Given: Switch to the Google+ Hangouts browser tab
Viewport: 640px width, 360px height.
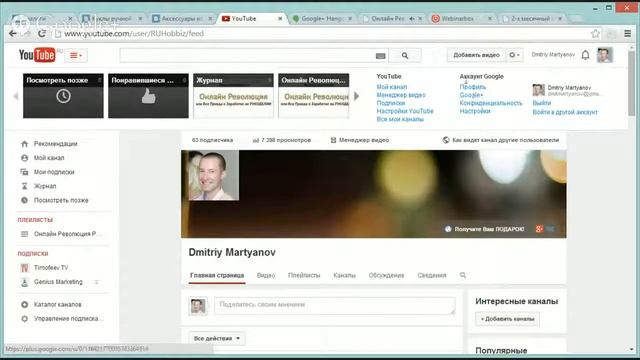Looking at the screenshot, I should 322,18.
